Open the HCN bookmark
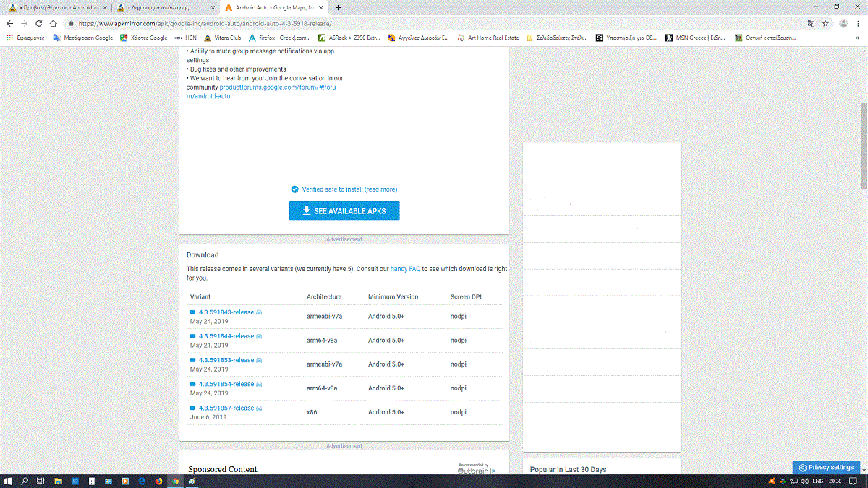The height and width of the screenshot is (488, 868). [x=186, y=38]
